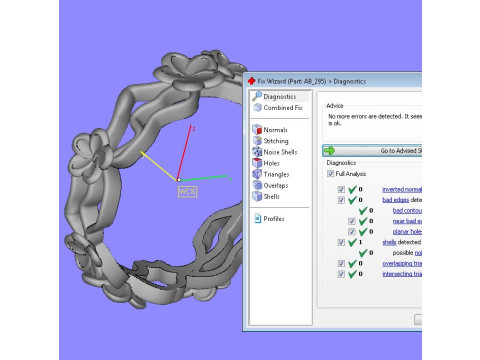The width and height of the screenshot is (480, 360).
Task: Open the bad contours link
Action: coord(407,210)
